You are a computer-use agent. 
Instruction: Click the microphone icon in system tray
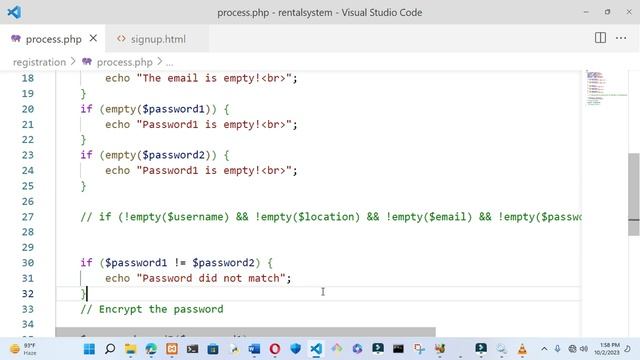558,349
